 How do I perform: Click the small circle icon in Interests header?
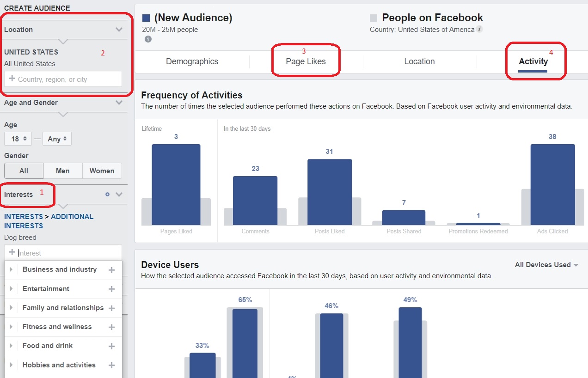tap(107, 195)
